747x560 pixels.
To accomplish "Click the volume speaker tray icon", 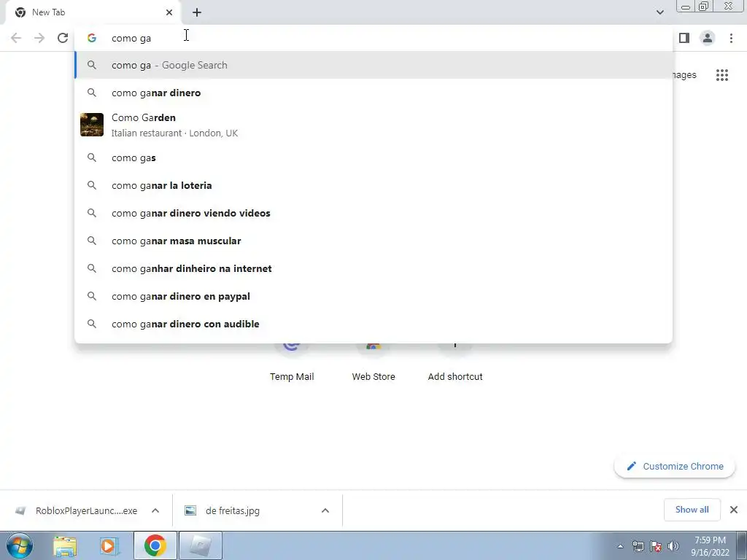I will (x=673, y=546).
